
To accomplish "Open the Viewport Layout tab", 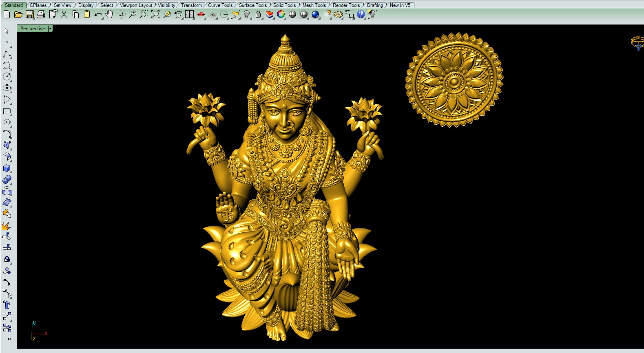I will 136,5.
